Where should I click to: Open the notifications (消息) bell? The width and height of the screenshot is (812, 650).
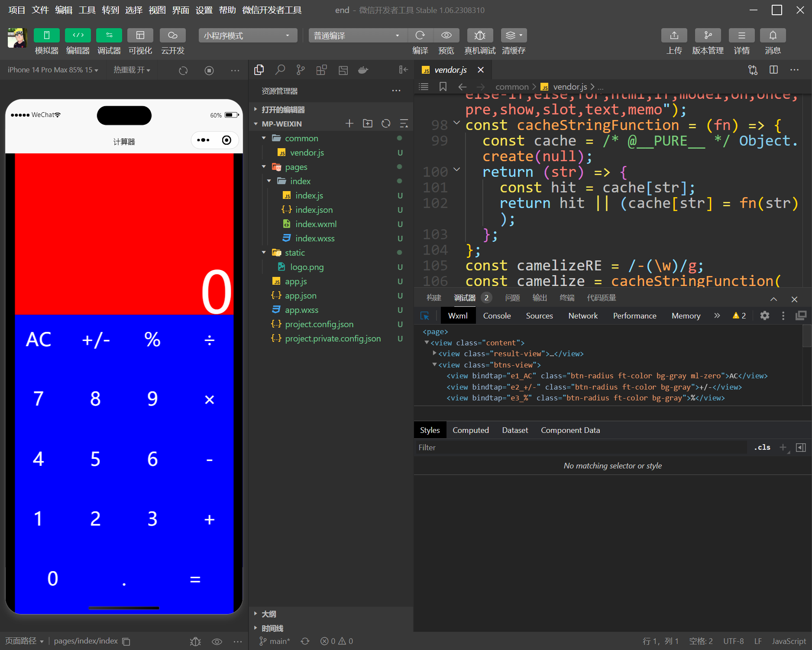click(x=773, y=36)
